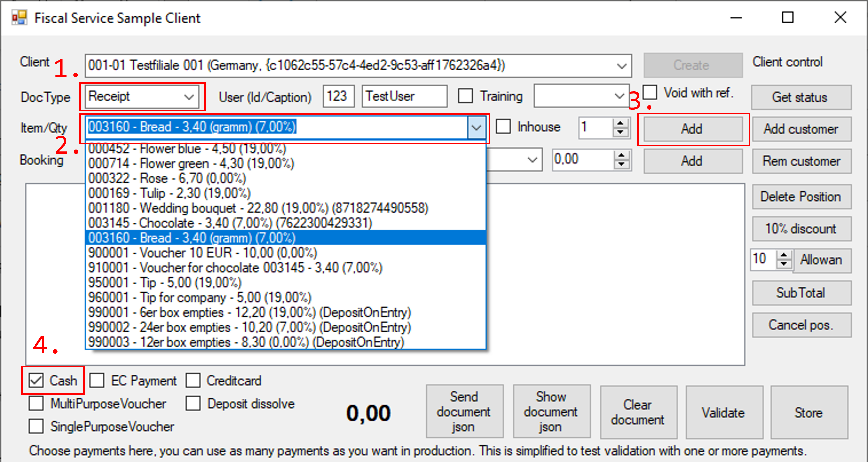Screen dimensions: 868x462
Task: Choose Voucher 10 EUR item
Action: pos(286,253)
